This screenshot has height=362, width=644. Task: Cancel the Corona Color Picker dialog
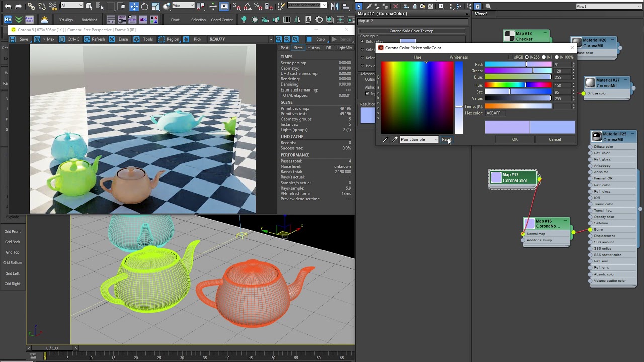[x=555, y=139]
